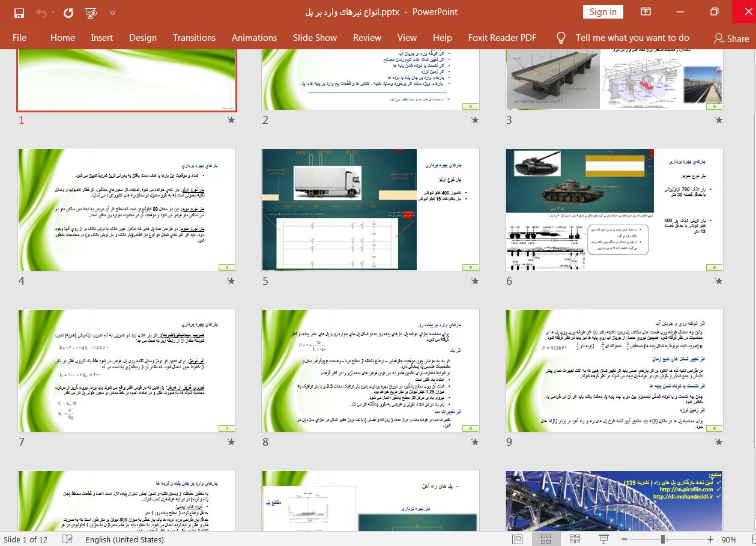The image size is (756, 546).
Task: Open the 90% zoom level dialog
Action: [729, 539]
